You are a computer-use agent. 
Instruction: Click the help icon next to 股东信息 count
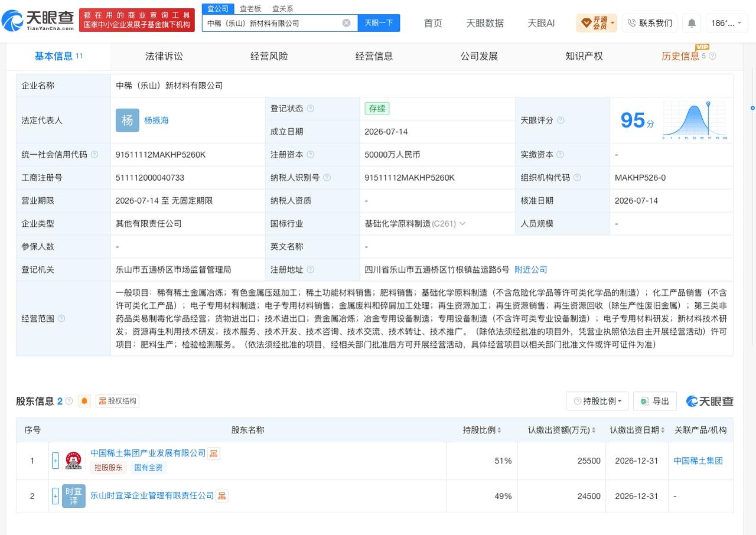[69, 401]
